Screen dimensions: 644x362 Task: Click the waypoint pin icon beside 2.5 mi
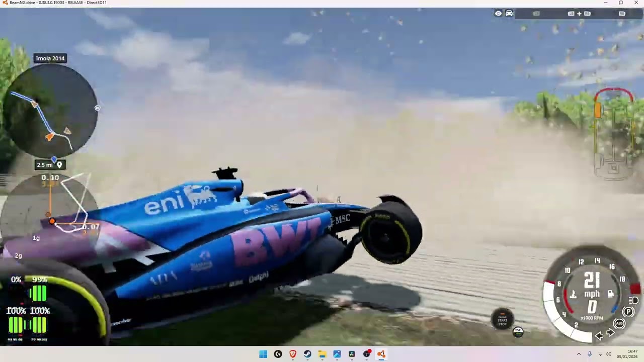click(59, 165)
